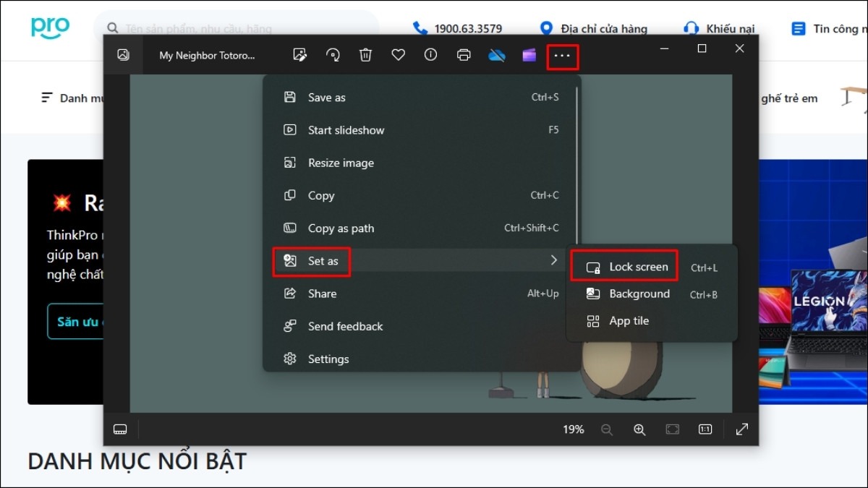Toggle the filmstrip icon in bottom-left corner
The height and width of the screenshot is (488, 868).
point(120,429)
